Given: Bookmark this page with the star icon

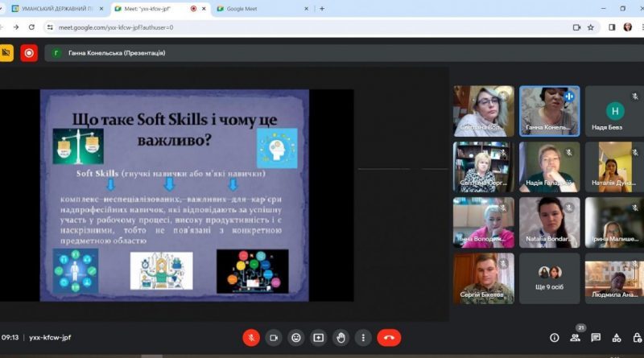Looking at the screenshot, I should point(591,27).
